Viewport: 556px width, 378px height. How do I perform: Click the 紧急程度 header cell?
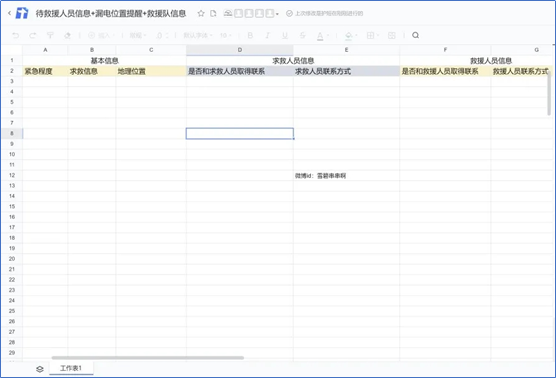point(45,71)
